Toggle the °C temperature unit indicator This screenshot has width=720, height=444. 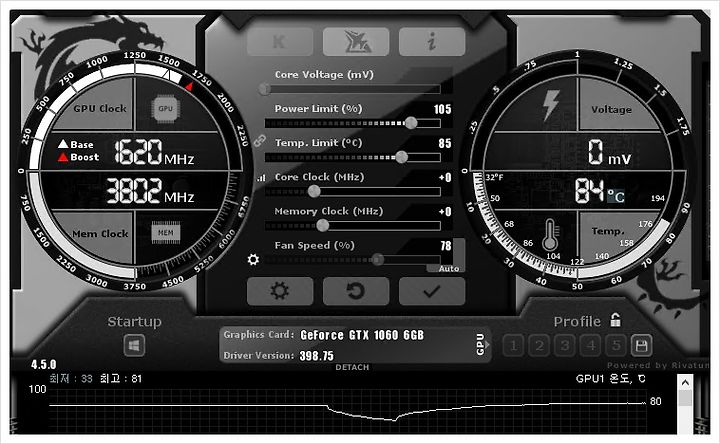[616, 197]
